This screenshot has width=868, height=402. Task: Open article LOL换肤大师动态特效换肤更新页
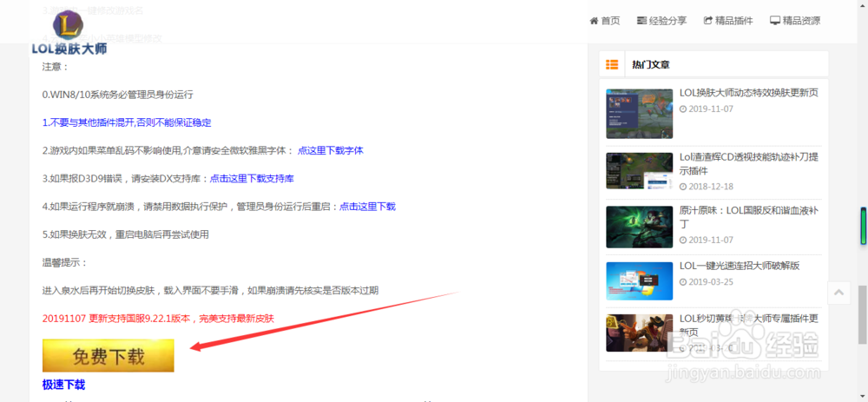pyautogui.click(x=748, y=93)
